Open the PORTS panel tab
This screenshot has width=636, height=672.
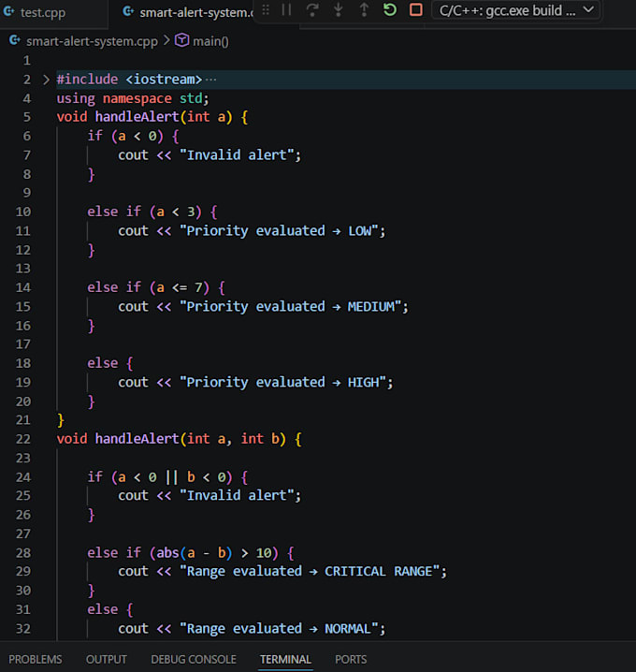(x=351, y=659)
